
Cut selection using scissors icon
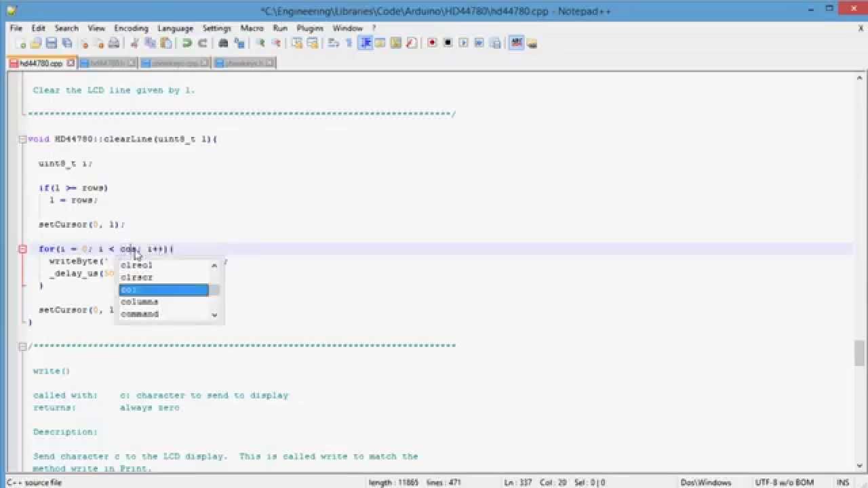pyautogui.click(x=134, y=43)
